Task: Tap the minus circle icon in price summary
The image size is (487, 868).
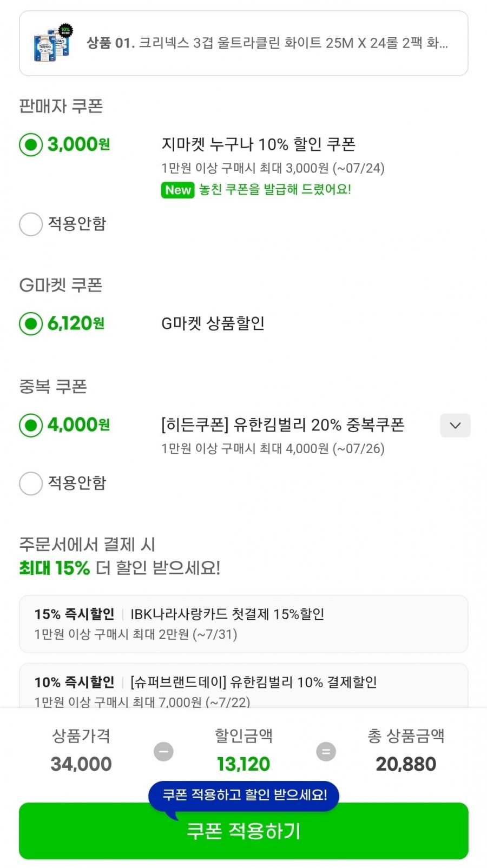Action: click(163, 751)
